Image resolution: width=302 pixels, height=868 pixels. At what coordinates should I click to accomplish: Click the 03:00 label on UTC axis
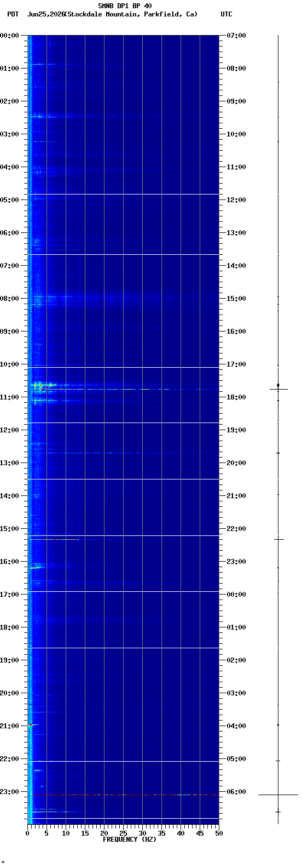(x=236, y=693)
